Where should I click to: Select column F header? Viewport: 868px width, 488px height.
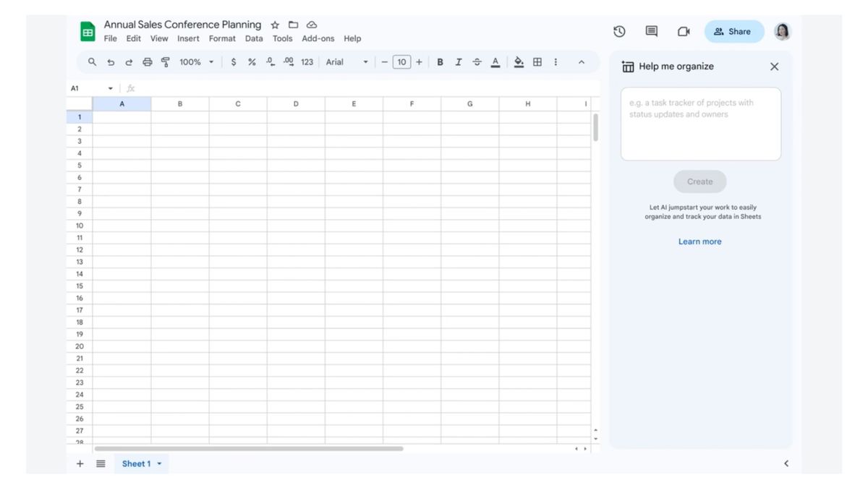(x=412, y=104)
